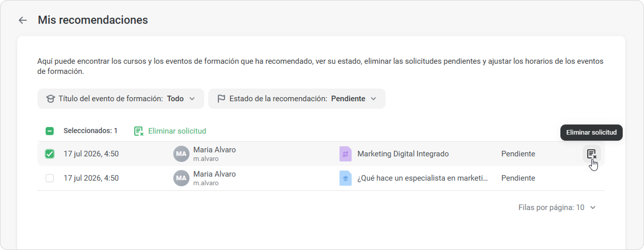Toggle the select-all checkbox next to Seleccionados
This screenshot has width=644, height=250.
(x=50, y=131)
